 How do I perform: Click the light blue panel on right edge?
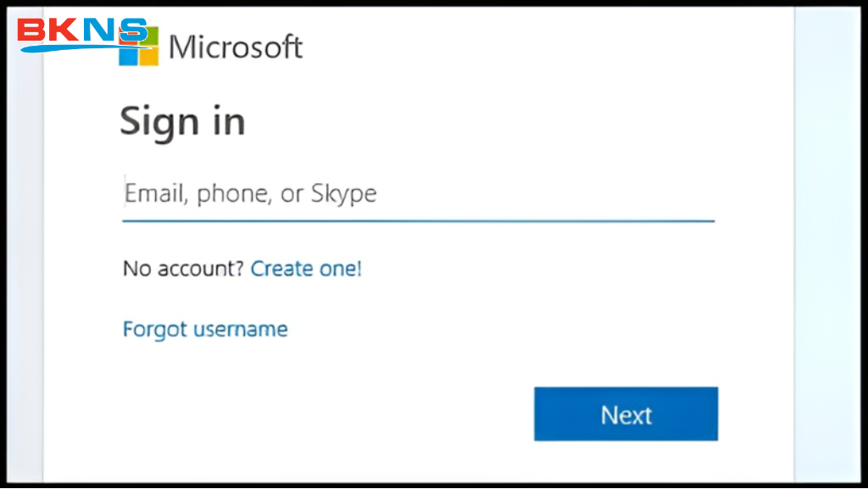[x=829, y=254]
